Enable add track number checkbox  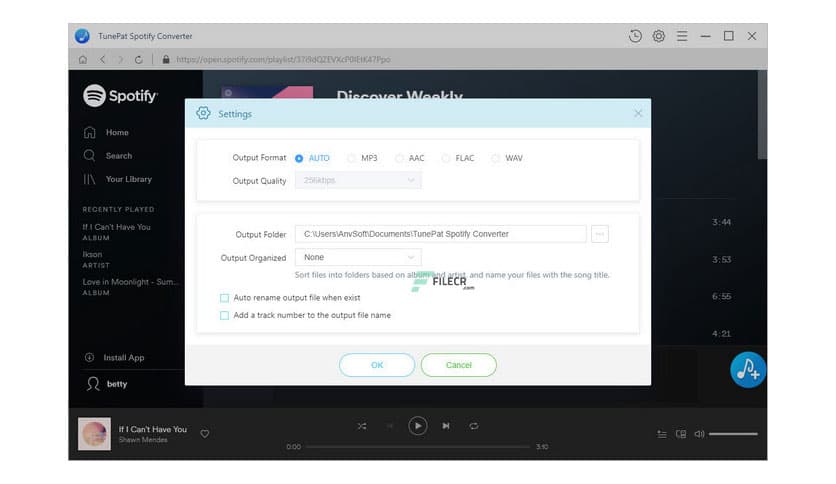[x=224, y=316]
